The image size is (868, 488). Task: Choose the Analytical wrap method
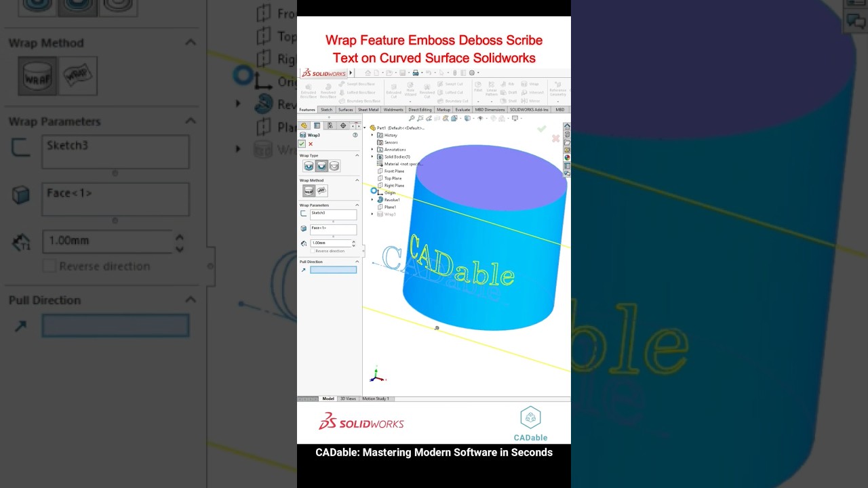309,191
